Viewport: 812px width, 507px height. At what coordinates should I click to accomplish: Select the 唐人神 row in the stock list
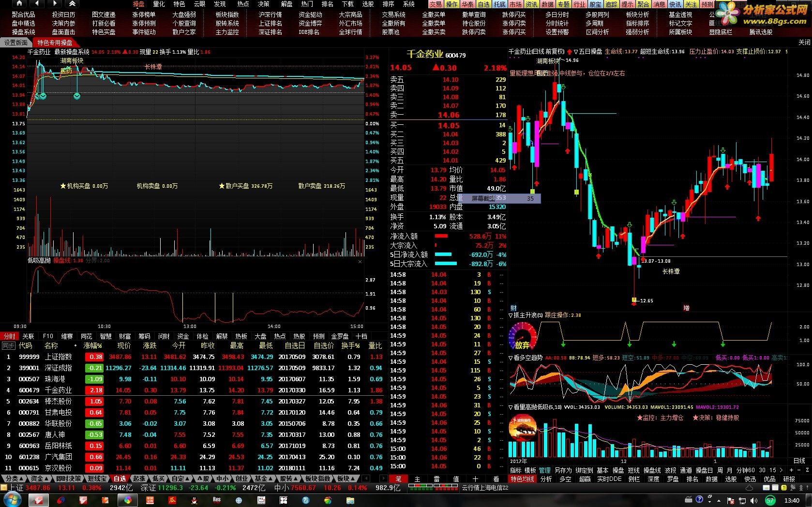[194, 434]
